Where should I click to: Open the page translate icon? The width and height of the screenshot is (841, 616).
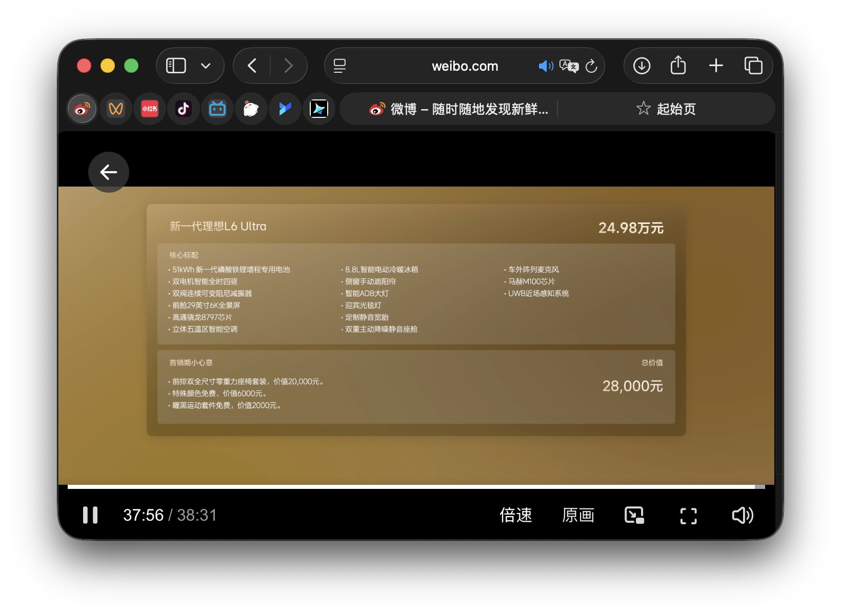569,66
